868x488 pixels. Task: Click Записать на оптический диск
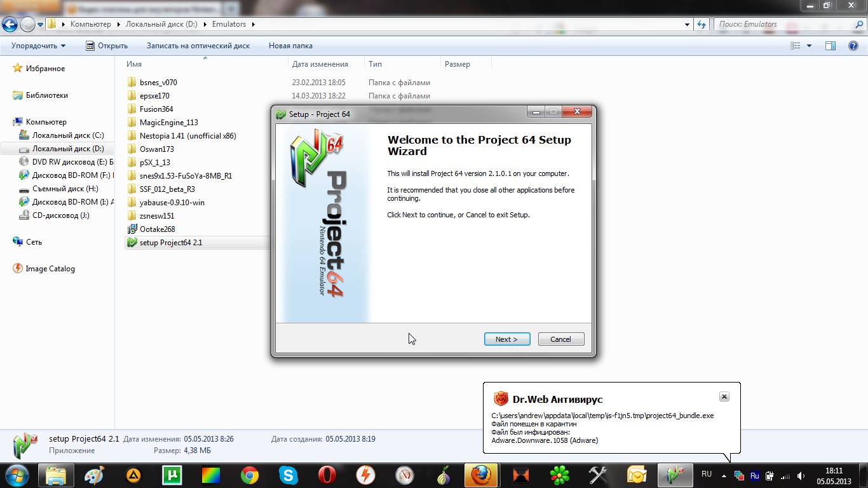[x=198, y=46]
